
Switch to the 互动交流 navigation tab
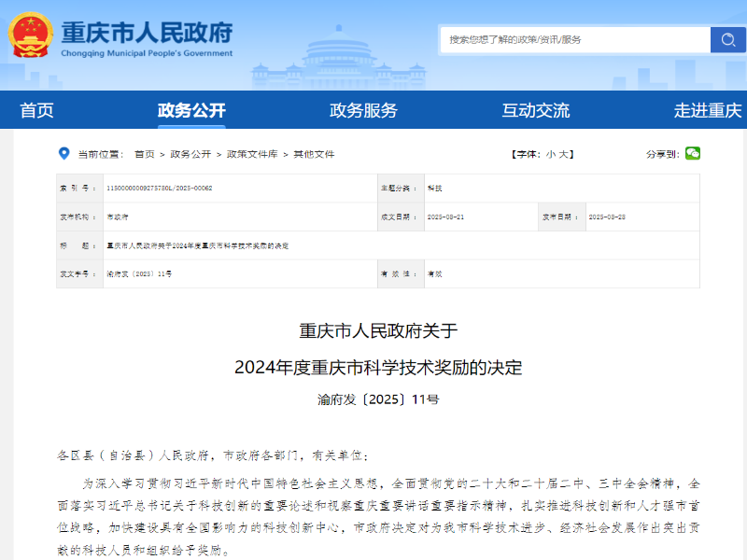[536, 110]
